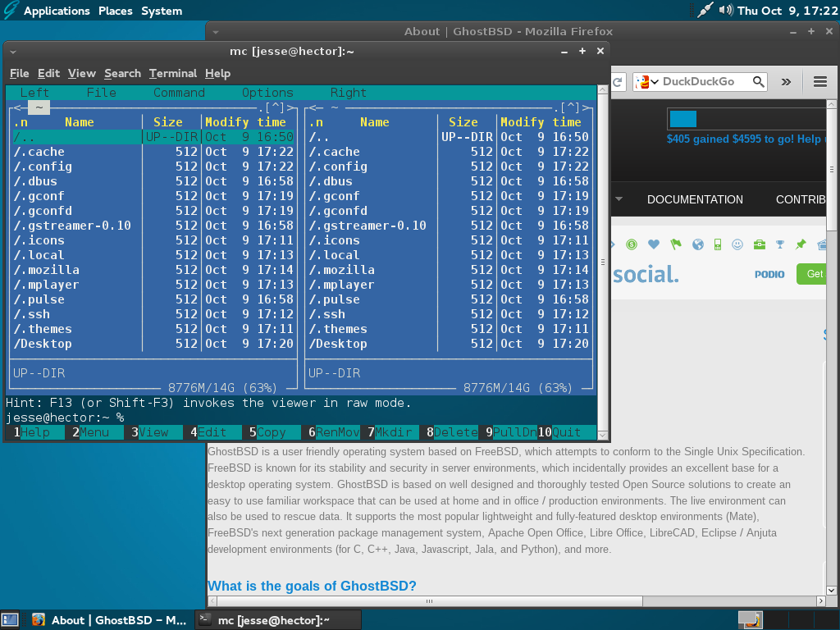The image size is (840, 630).
Task: Focus the DuckDuckGo search field
Action: (x=700, y=81)
